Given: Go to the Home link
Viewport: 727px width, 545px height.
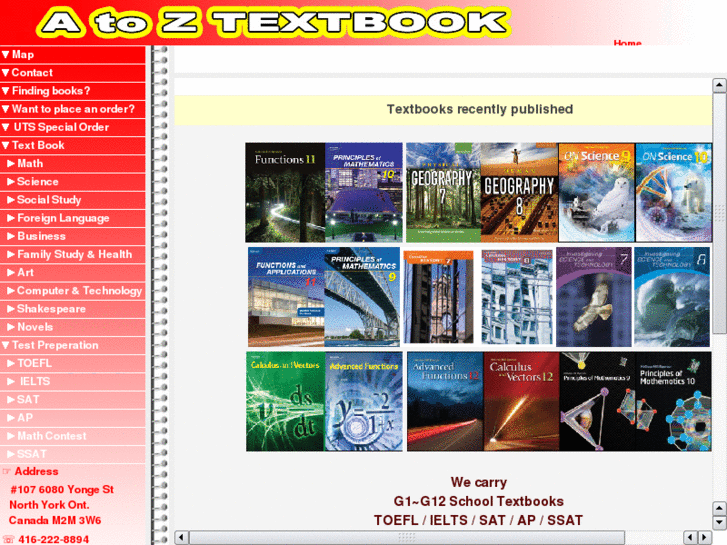Looking at the screenshot, I should pos(627,43).
